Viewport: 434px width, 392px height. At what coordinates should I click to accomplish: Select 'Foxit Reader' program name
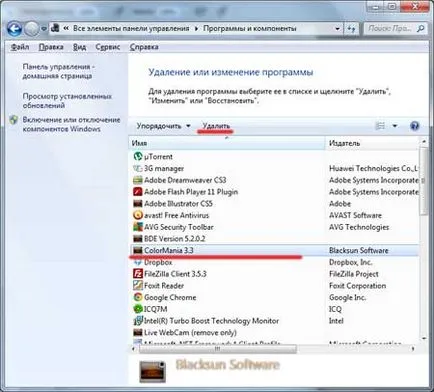click(164, 286)
